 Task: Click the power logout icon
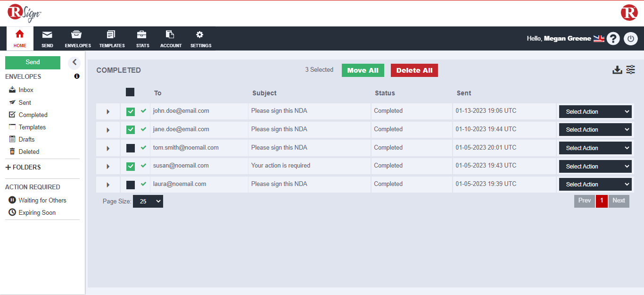pos(630,39)
